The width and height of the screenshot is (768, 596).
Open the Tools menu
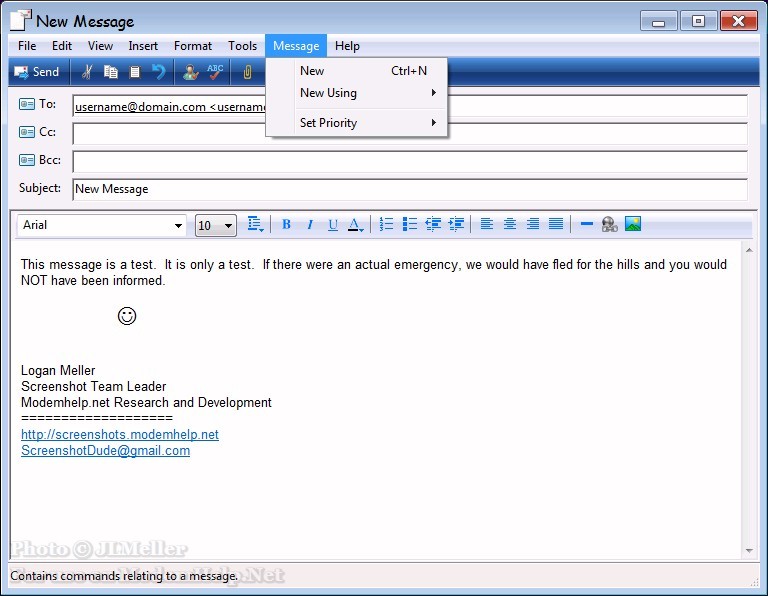click(x=242, y=46)
